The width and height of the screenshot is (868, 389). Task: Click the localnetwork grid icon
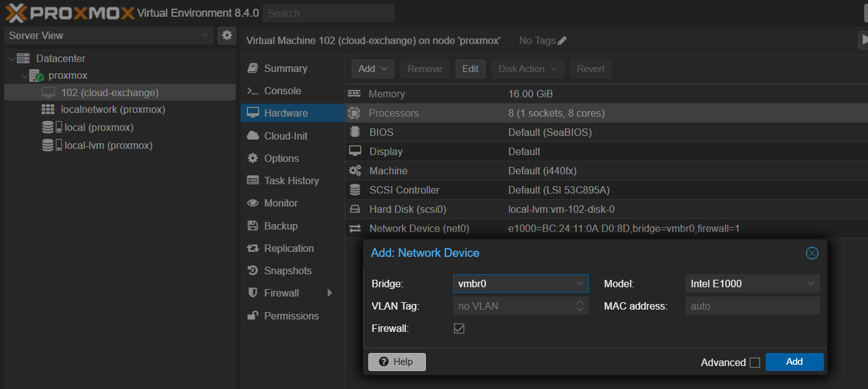pyautogui.click(x=48, y=109)
